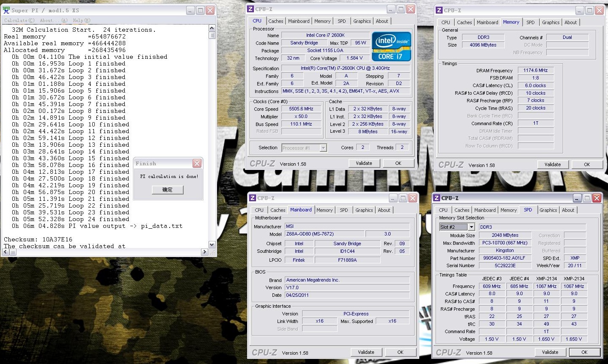
Task: Click the Super PI title bar icon
Action: 6,10
